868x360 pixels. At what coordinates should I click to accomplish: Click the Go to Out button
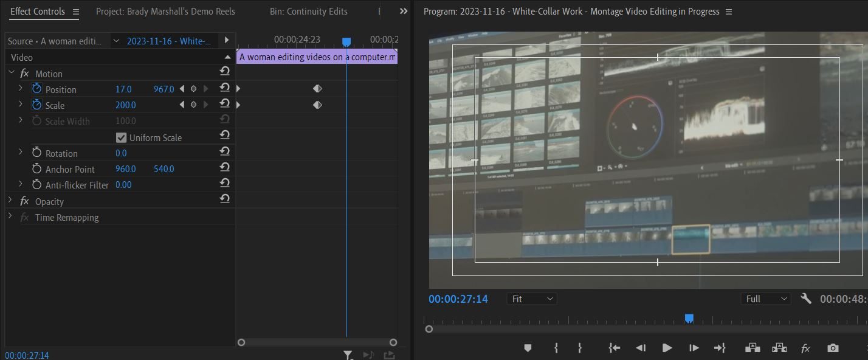pyautogui.click(x=720, y=348)
